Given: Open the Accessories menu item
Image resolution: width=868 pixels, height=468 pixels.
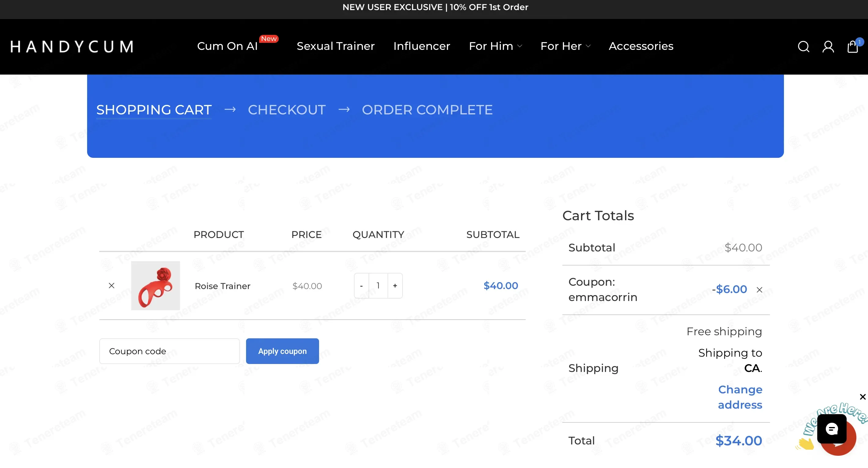Looking at the screenshot, I should point(641,46).
